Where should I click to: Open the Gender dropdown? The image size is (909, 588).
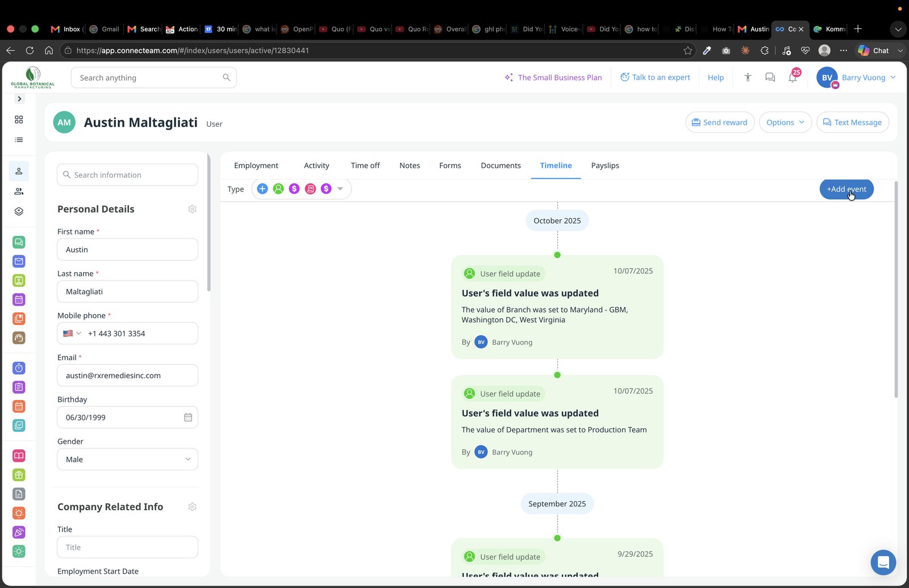(x=127, y=459)
